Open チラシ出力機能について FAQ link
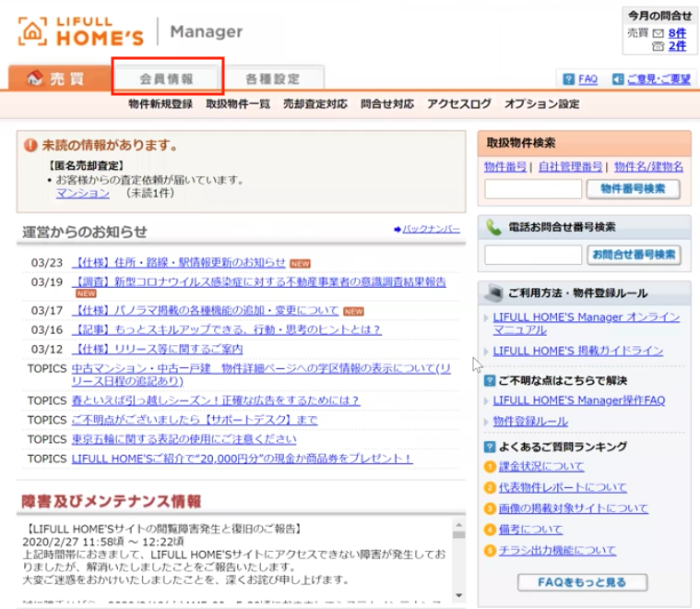Screen dimensions: 700x609 pos(558,551)
